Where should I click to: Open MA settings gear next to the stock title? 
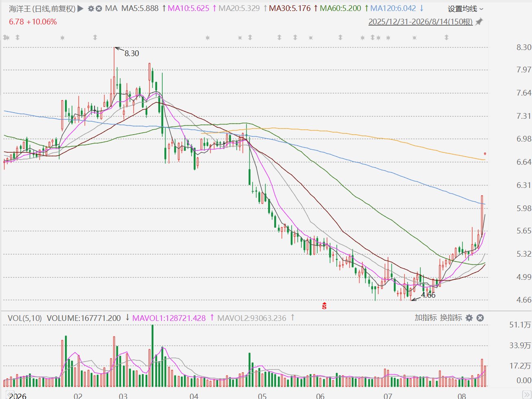click(91, 8)
